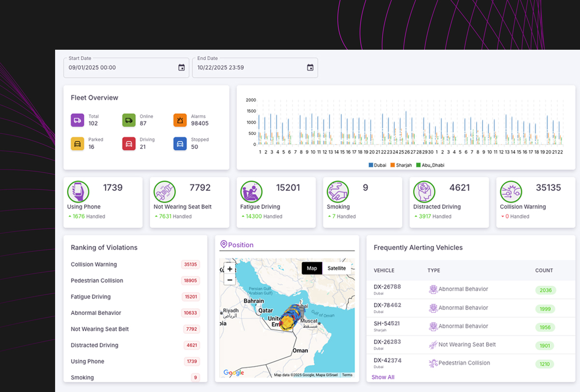Open the Start Date calendar picker icon
580x392 pixels.
point(181,68)
